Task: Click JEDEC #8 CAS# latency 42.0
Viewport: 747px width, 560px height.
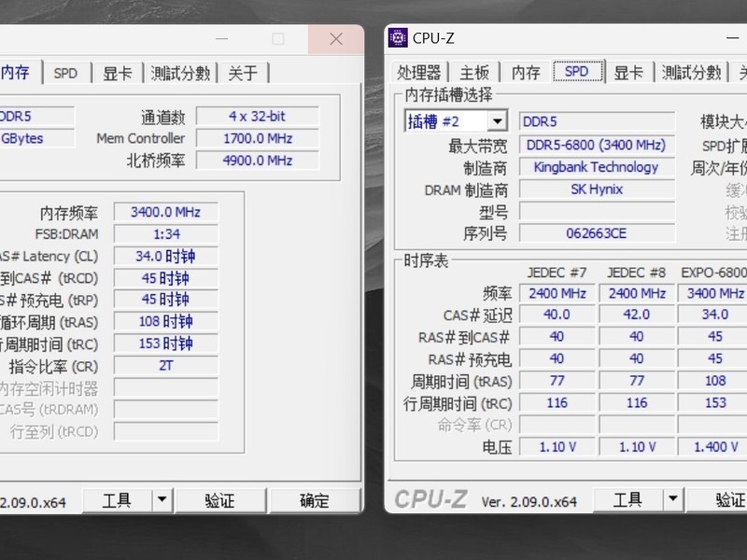Action: (637, 315)
